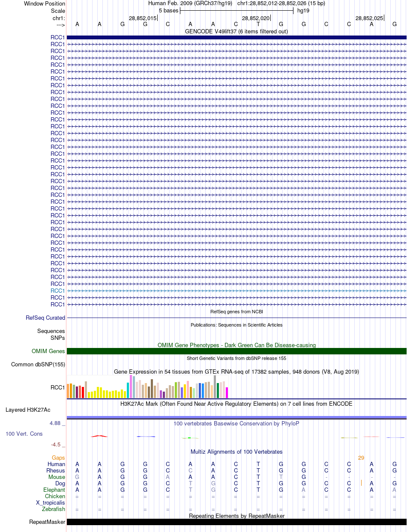The width and height of the screenshot is (407, 532).
Task: Click the dark green OMIM Genes bar
Action: (x=236, y=351)
